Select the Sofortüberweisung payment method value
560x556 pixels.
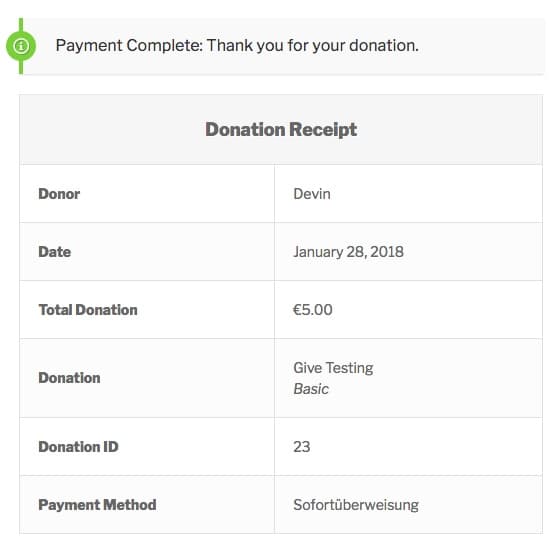coord(356,505)
